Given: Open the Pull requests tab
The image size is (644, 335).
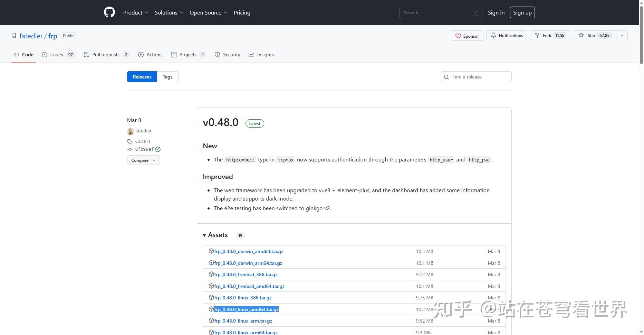Looking at the screenshot, I should (106, 55).
